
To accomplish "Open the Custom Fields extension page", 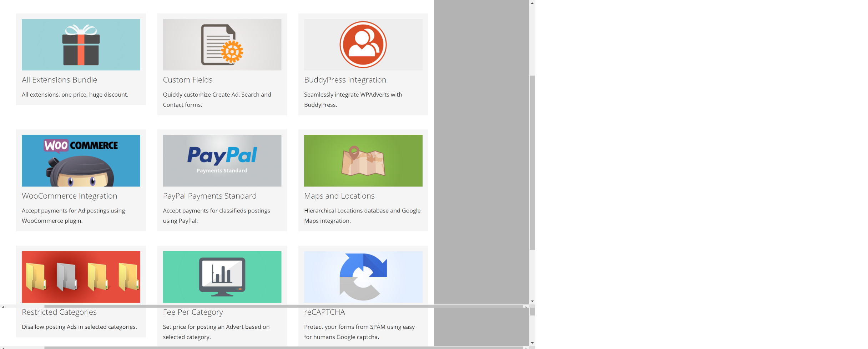I will (x=188, y=79).
